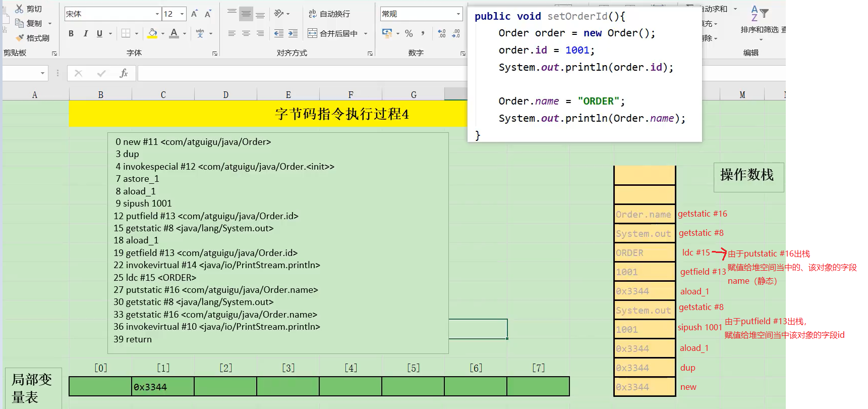Expand the 复制 copy options arrow

[x=49, y=23]
